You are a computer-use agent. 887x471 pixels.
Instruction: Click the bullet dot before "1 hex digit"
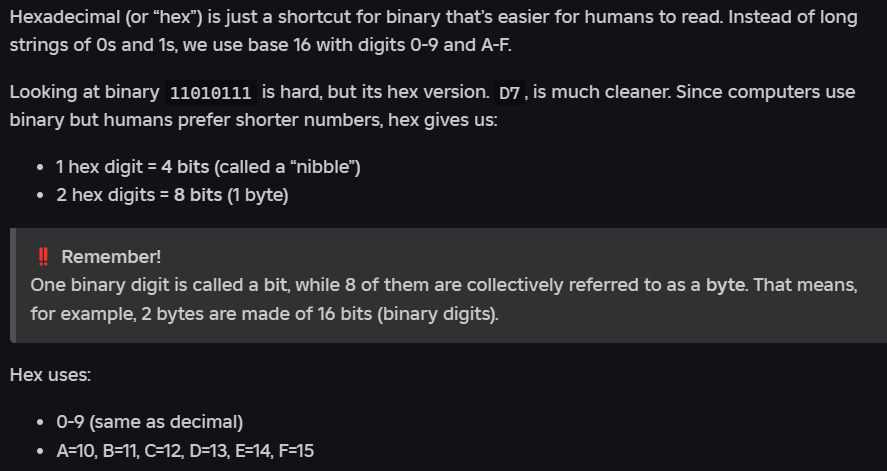(x=39, y=167)
